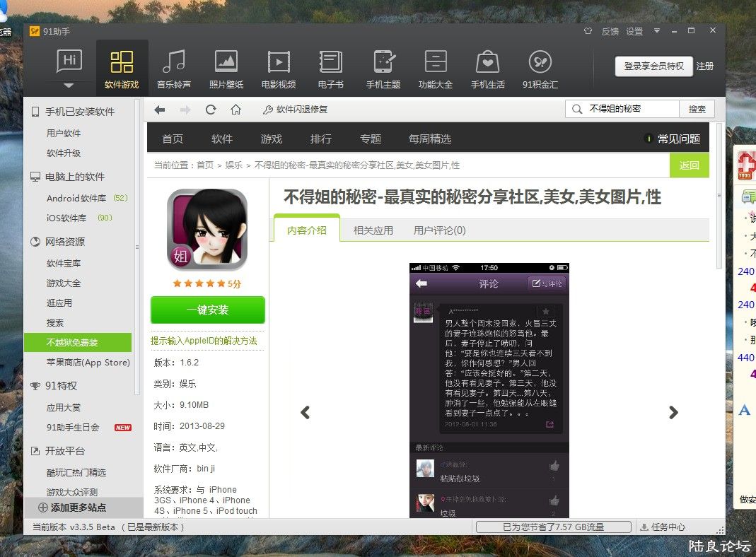Click the home icon in navigation bar
This screenshot has height=557, width=756.
[236, 110]
